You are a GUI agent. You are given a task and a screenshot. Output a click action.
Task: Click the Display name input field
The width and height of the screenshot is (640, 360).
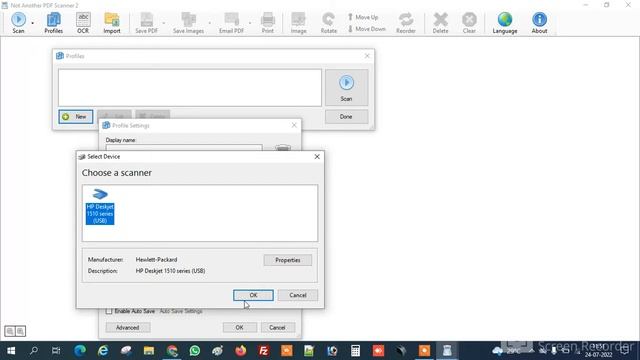point(184,147)
